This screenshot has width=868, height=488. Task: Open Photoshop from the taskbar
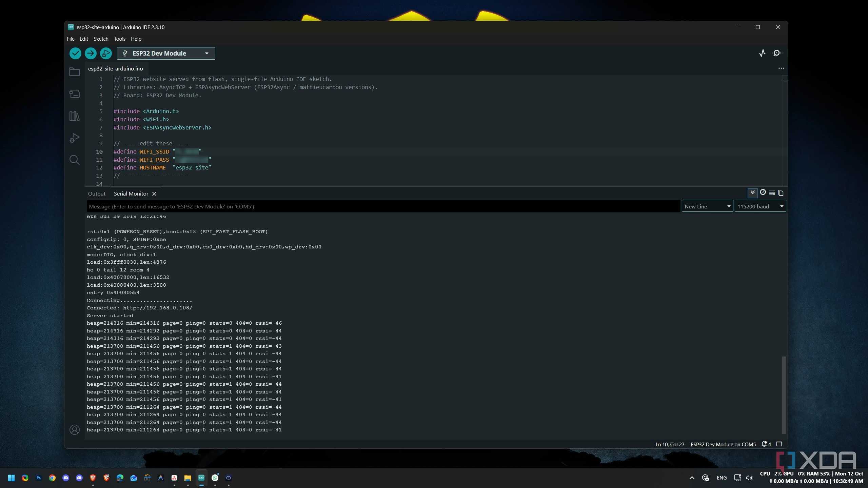tap(39, 478)
